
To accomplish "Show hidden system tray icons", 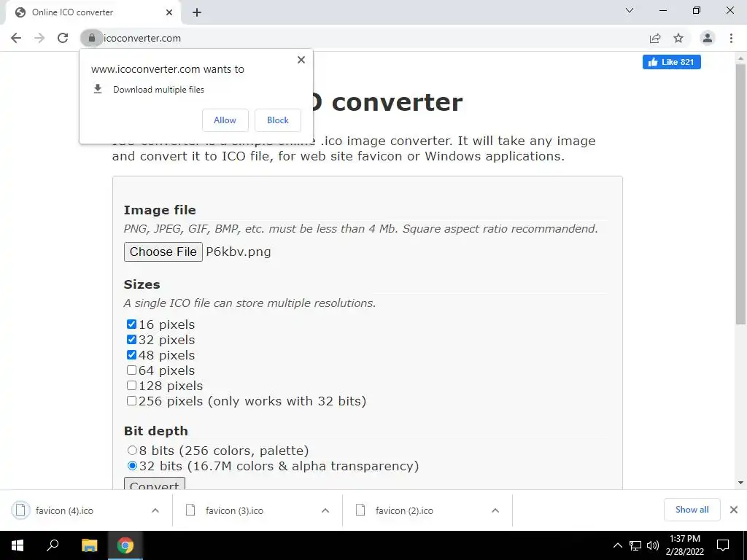I will (x=617, y=545).
